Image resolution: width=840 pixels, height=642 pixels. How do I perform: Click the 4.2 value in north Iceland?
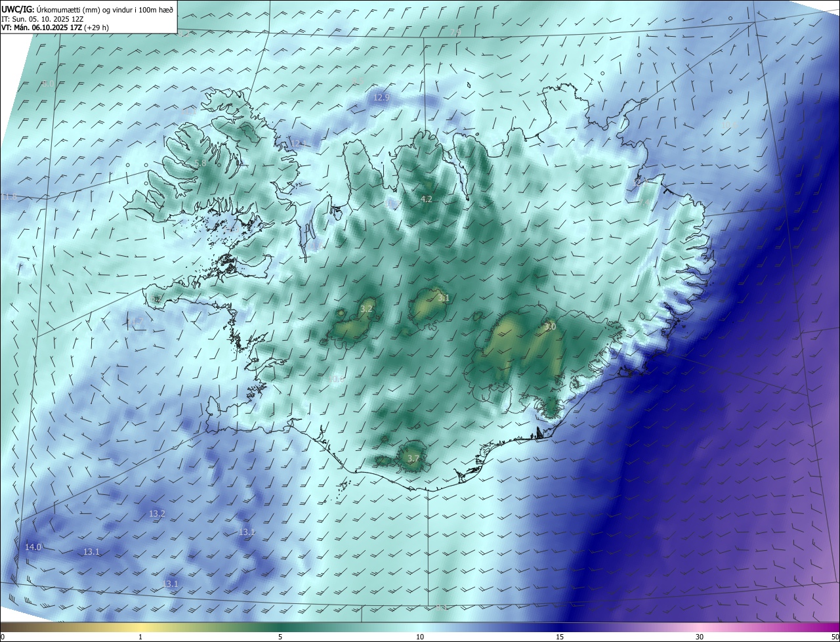coord(427,199)
